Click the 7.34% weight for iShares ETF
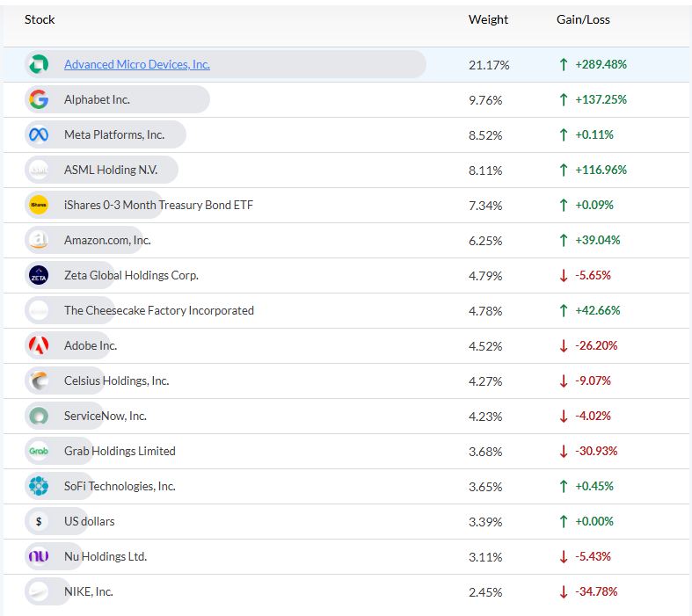This screenshot has height=616, width=692. tap(485, 206)
